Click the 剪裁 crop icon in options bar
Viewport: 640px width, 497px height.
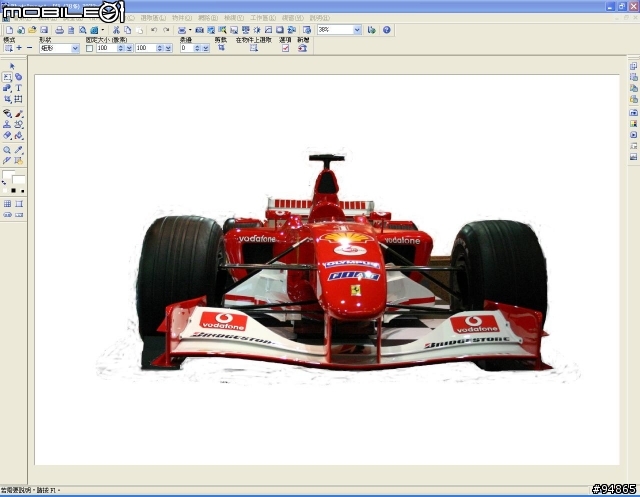[x=221, y=48]
